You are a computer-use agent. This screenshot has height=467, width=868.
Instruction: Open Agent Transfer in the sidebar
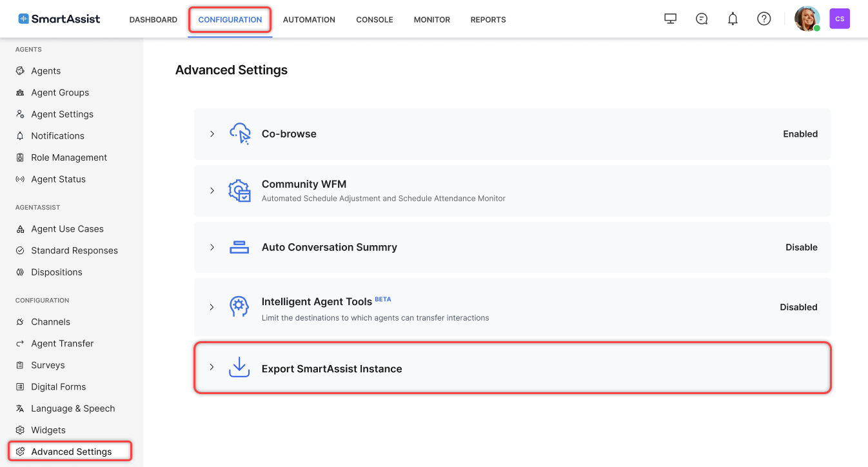[62, 344]
